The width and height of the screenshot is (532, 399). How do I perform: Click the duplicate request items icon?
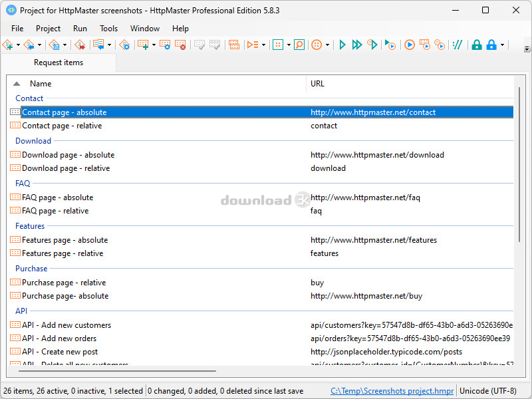(x=234, y=45)
